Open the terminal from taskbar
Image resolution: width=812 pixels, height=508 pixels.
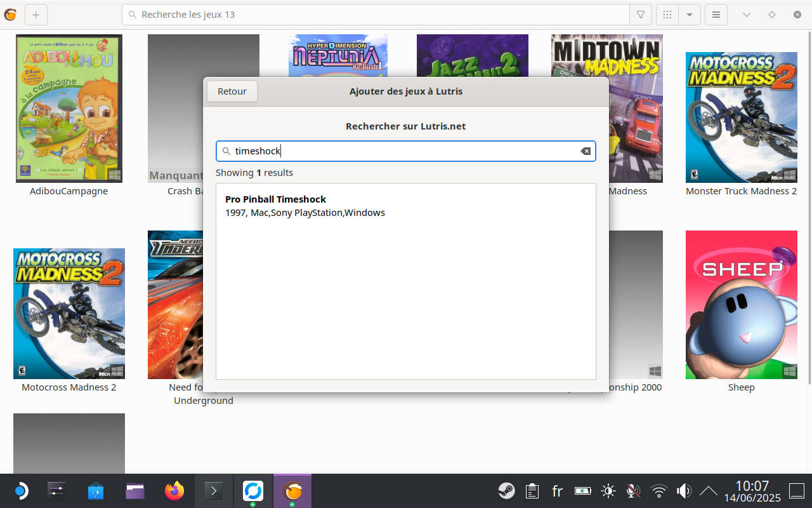point(214,491)
